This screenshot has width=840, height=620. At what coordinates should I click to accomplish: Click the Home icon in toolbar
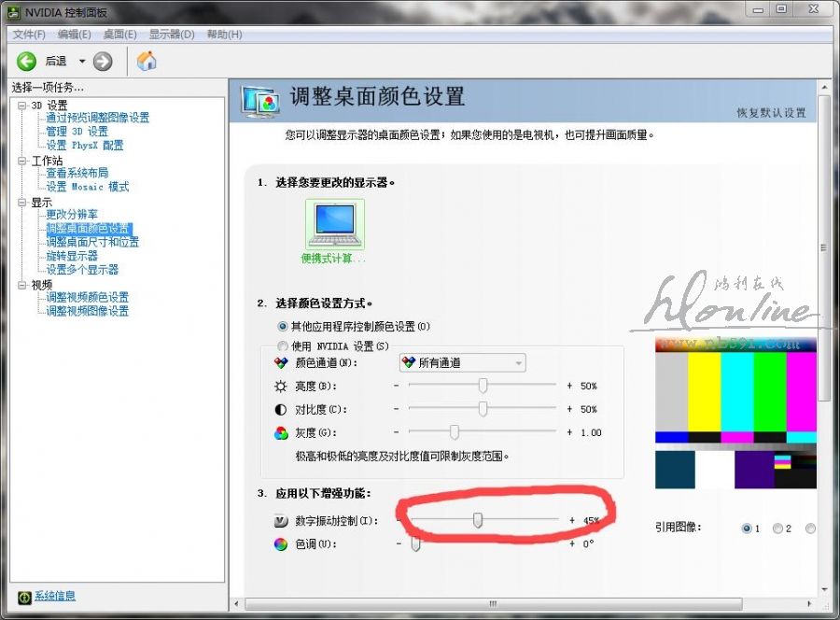(147, 62)
